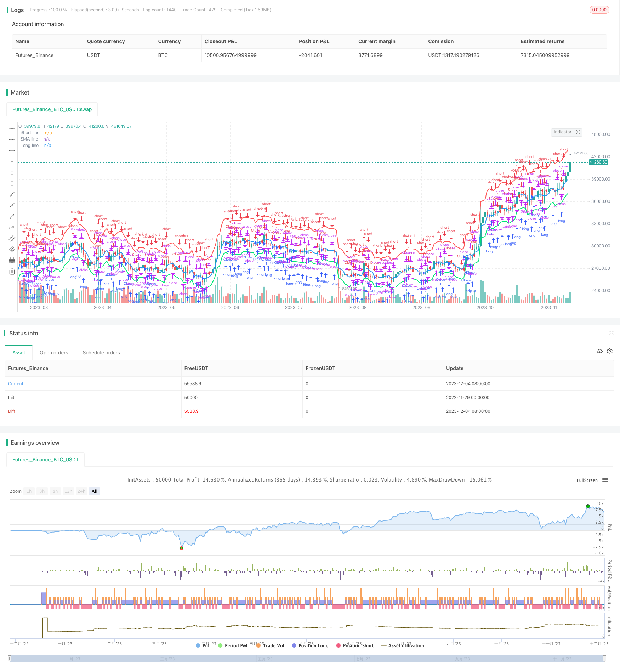
Task: Click the left handle of range navigator
Action: click(10, 658)
